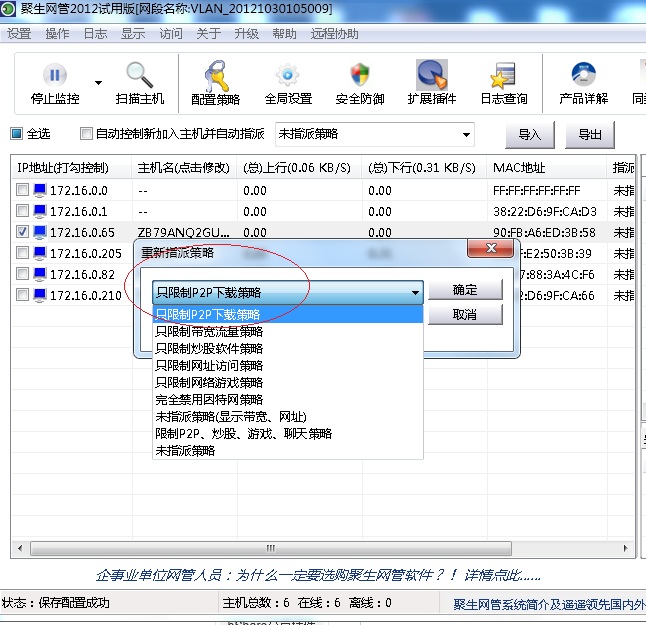Screen dimensions: 646x625
Task: Click the 安全防御 shield icon
Action: 360,75
